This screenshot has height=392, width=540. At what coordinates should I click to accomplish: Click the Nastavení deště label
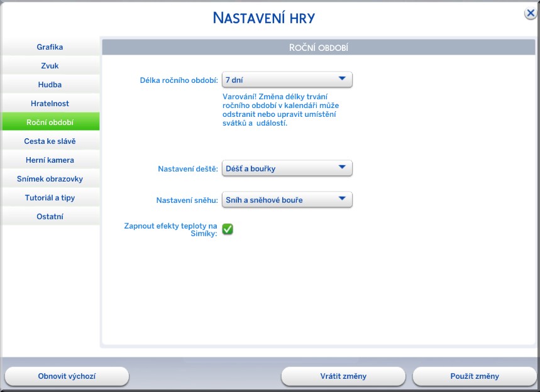(x=188, y=169)
